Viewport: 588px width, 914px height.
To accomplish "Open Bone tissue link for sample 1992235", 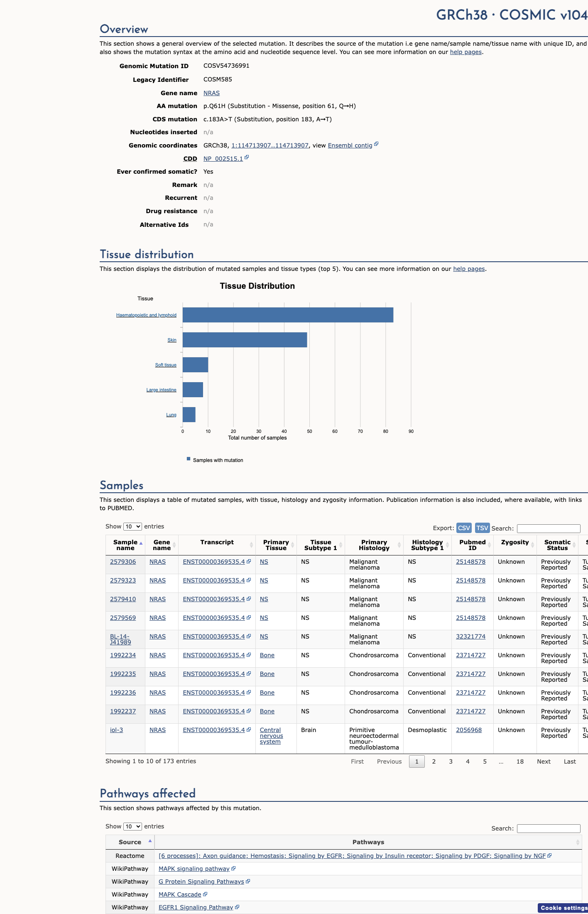I will tap(267, 674).
